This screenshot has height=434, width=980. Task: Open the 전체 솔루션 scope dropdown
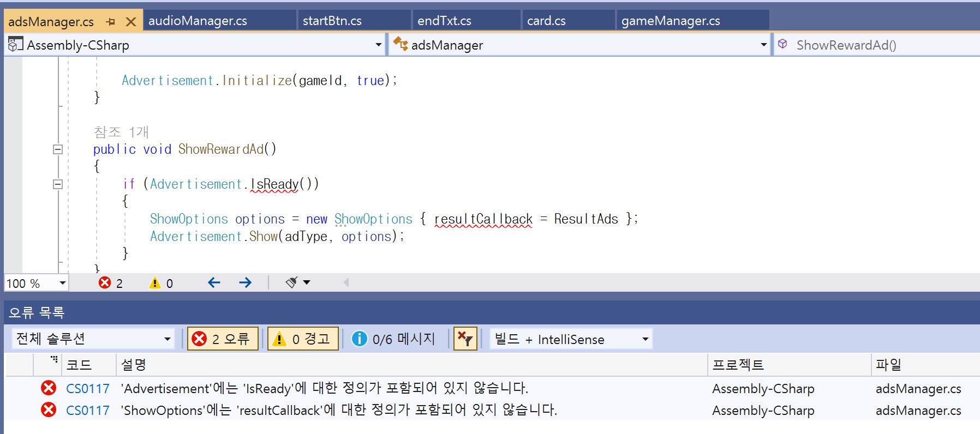point(93,339)
